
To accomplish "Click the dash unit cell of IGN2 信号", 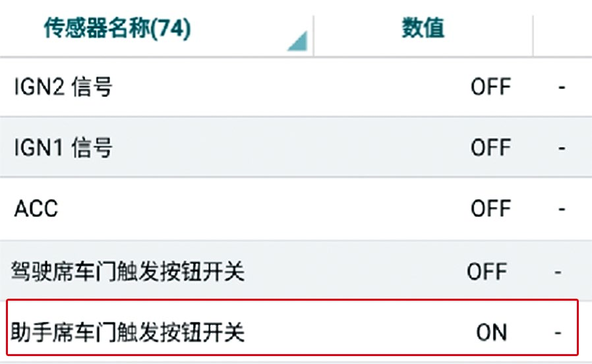I will pyautogui.click(x=562, y=88).
